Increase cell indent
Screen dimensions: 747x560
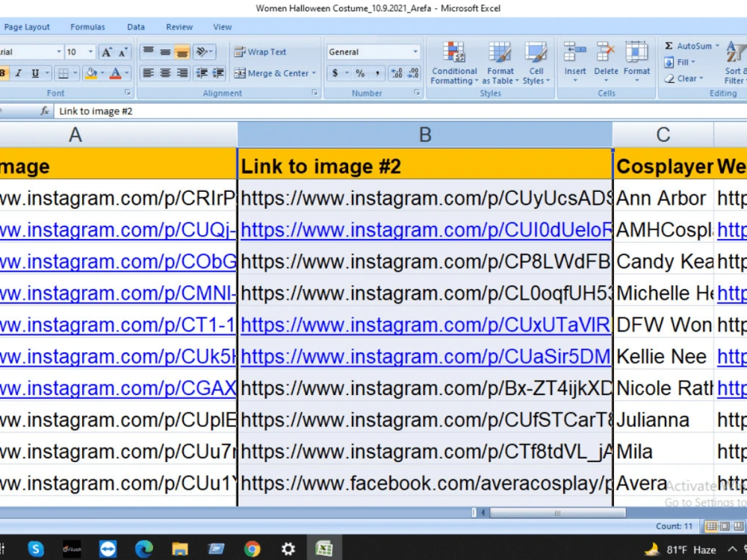218,73
